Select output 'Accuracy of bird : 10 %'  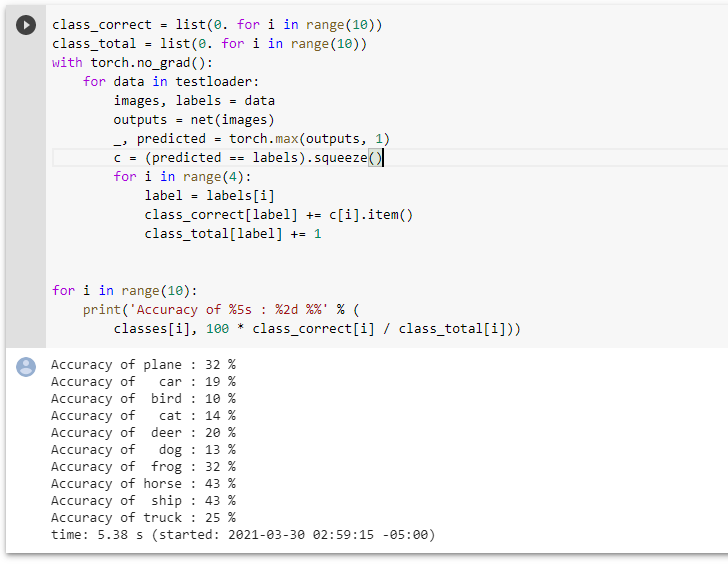point(143,399)
